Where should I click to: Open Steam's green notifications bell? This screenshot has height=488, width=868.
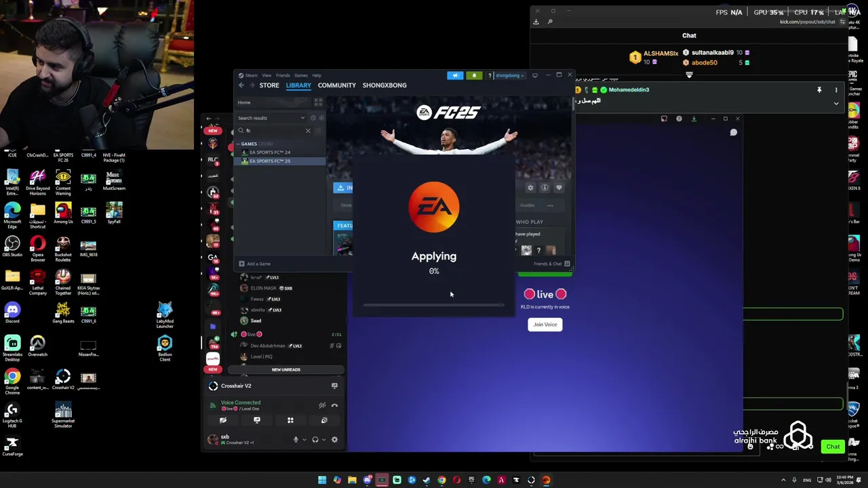474,75
